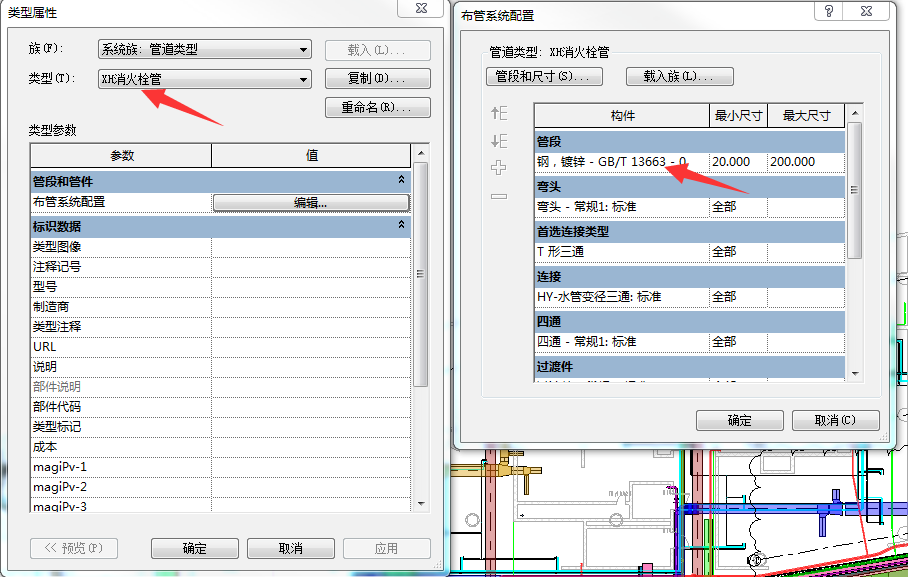This screenshot has width=908, height=577.
Task: Click the 重命名(R) button
Action: [x=378, y=107]
